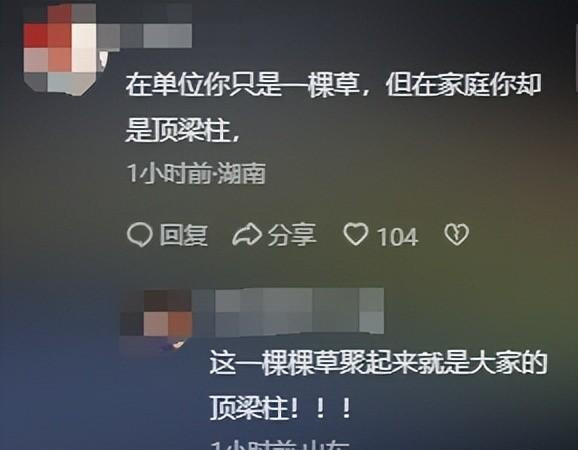578x450 pixels.
Task: Click the reply's partially visible timestamp
Action: pos(280,445)
